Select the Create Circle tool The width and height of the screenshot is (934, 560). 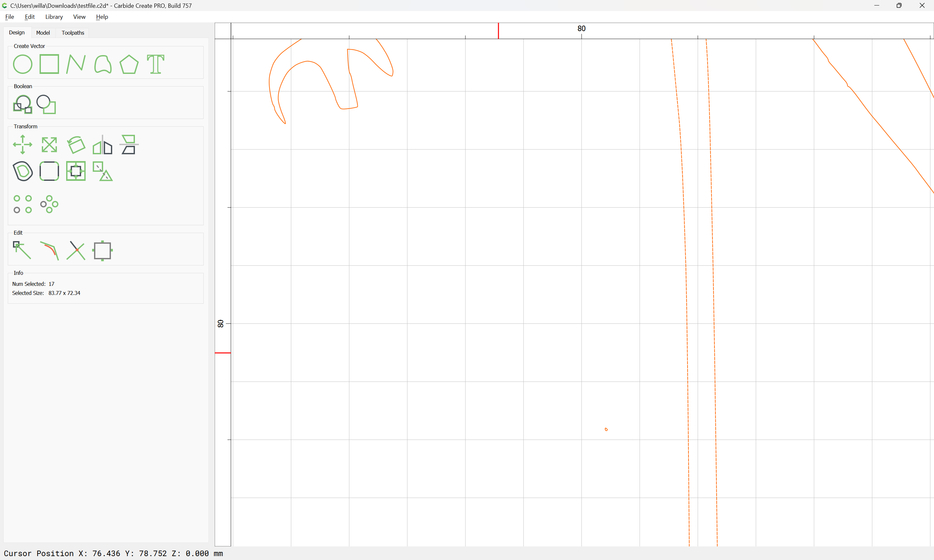23,64
